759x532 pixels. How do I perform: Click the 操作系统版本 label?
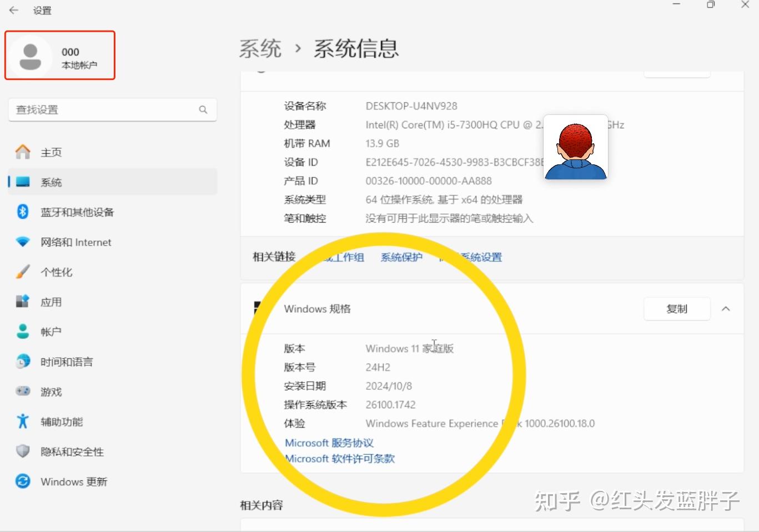(315, 405)
